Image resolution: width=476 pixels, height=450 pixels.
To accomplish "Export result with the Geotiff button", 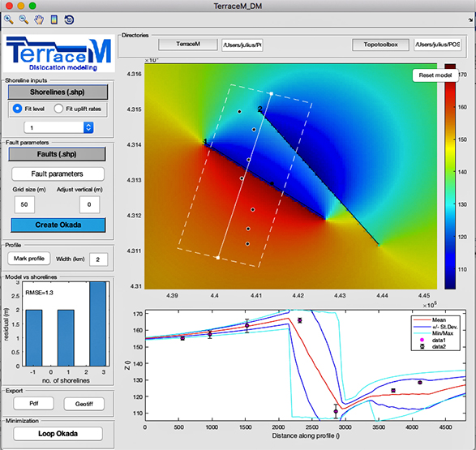I will pyautogui.click(x=84, y=404).
